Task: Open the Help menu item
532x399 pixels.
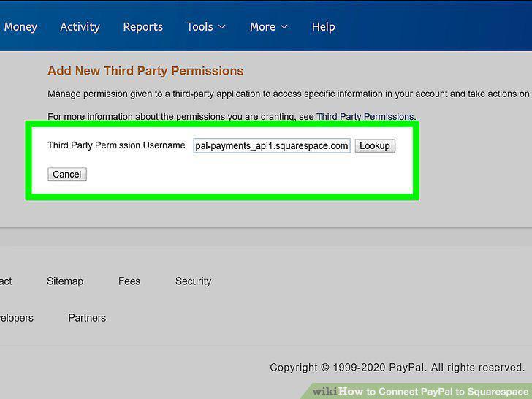Action: [323, 27]
